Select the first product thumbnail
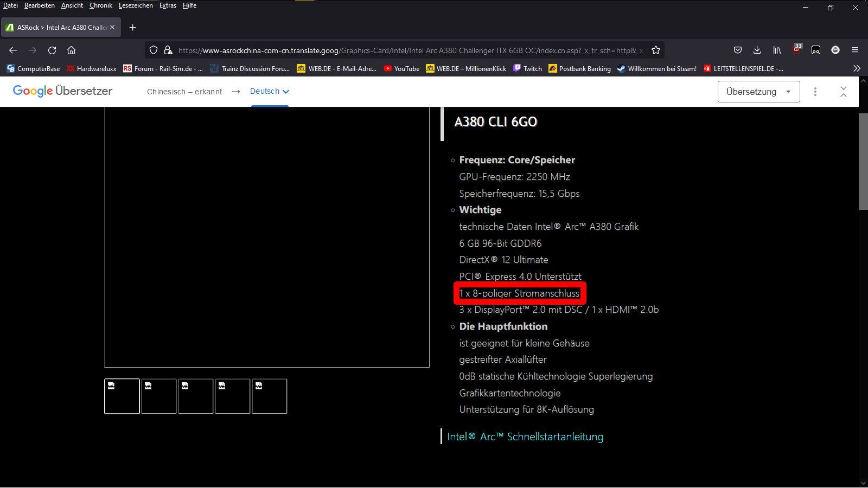Screen dimensions: 868x488 122,396
